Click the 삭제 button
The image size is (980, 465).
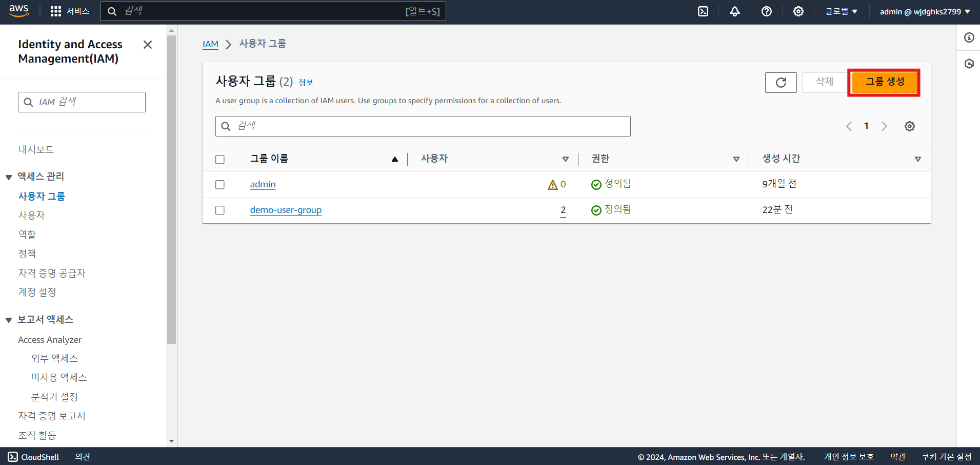[x=825, y=82]
